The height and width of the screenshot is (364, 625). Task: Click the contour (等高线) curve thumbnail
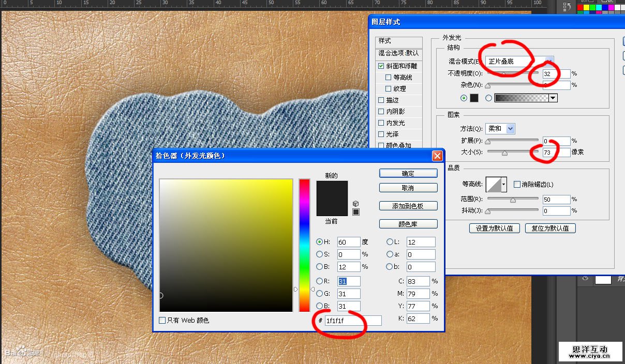496,185
